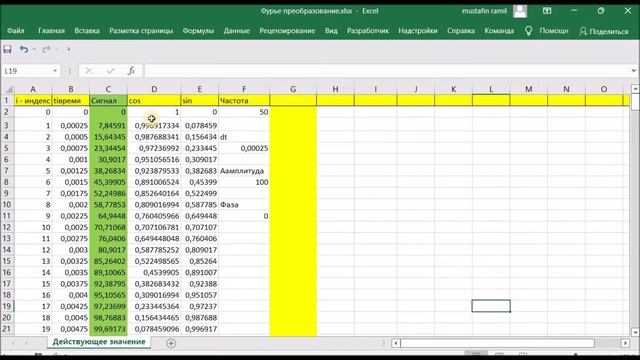The height and width of the screenshot is (360, 640).
Task: Click the Помощн lightbulb search
Action: (547, 31)
